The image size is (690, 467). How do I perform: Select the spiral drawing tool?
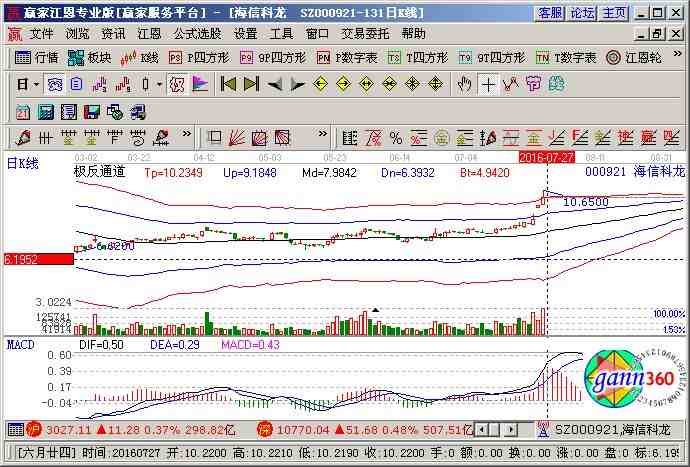138,138
